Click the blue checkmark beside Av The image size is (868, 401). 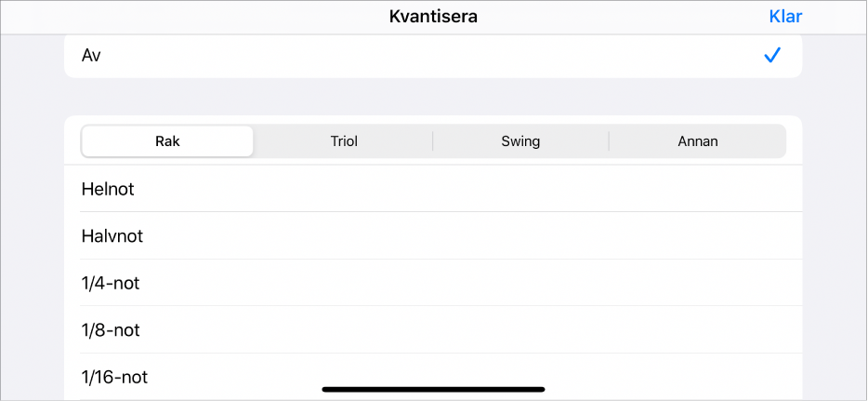click(771, 56)
